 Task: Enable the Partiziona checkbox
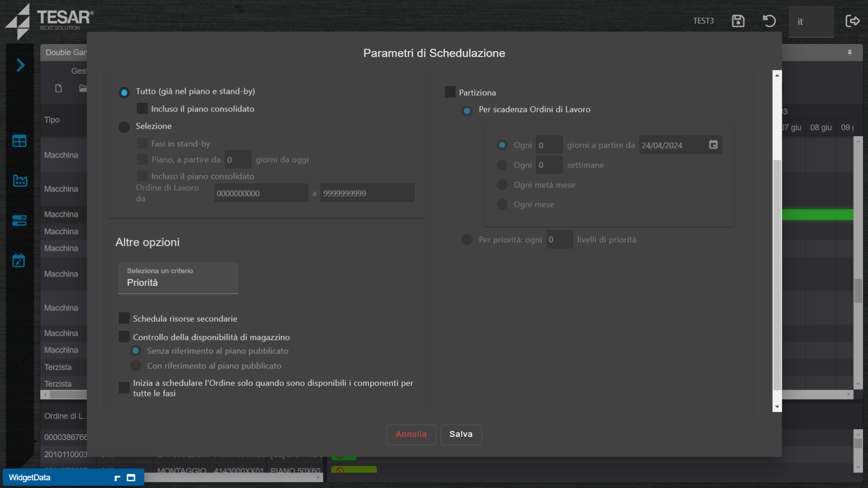pyautogui.click(x=450, y=92)
